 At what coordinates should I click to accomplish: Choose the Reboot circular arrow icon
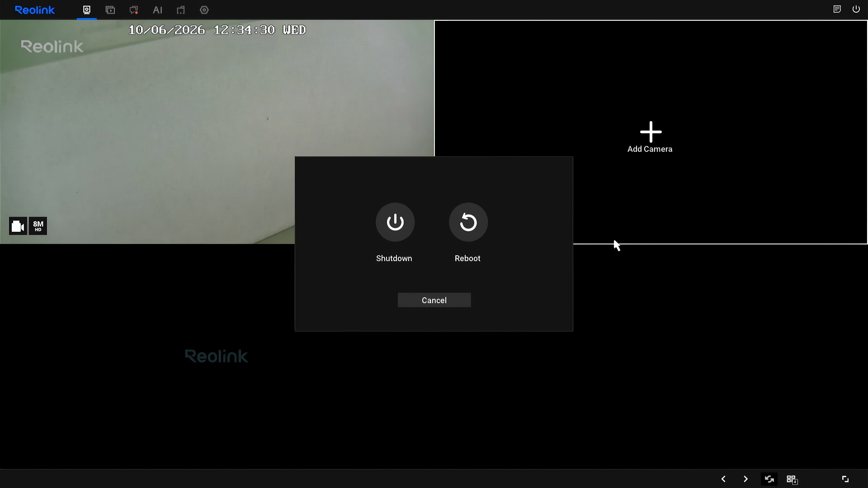coord(468,222)
